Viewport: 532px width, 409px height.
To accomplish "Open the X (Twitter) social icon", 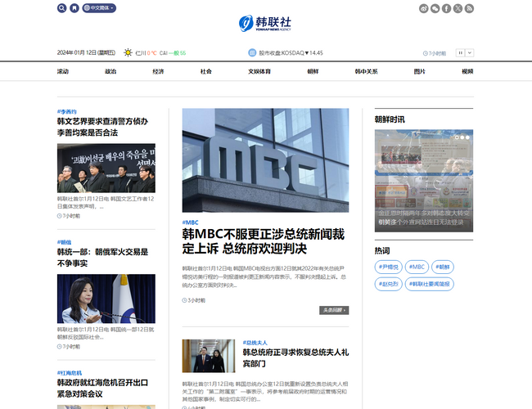I will (458, 8).
